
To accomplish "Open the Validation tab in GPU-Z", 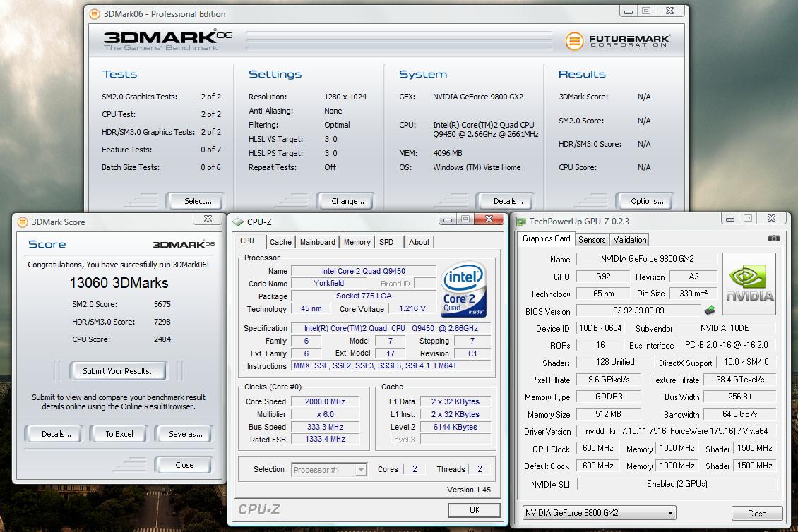I will click(629, 240).
